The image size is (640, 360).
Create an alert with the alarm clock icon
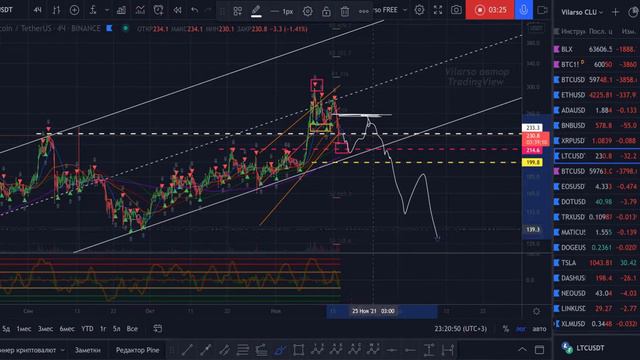[x=158, y=10]
